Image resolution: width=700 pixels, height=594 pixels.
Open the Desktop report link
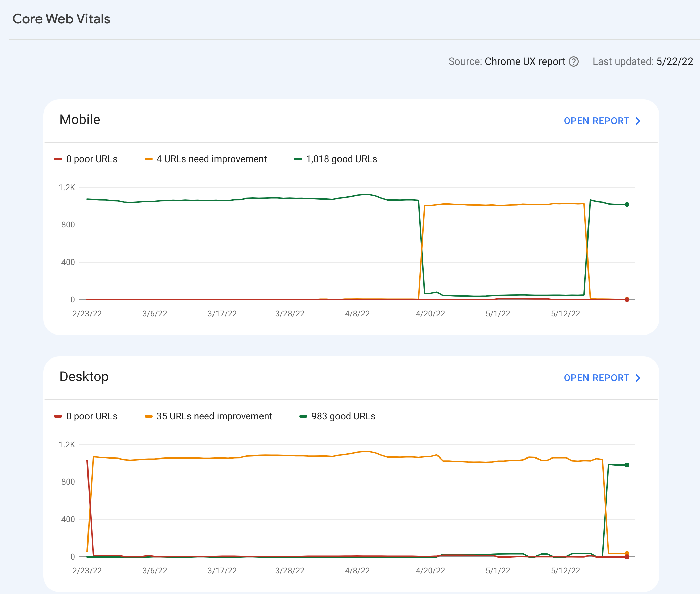point(596,378)
